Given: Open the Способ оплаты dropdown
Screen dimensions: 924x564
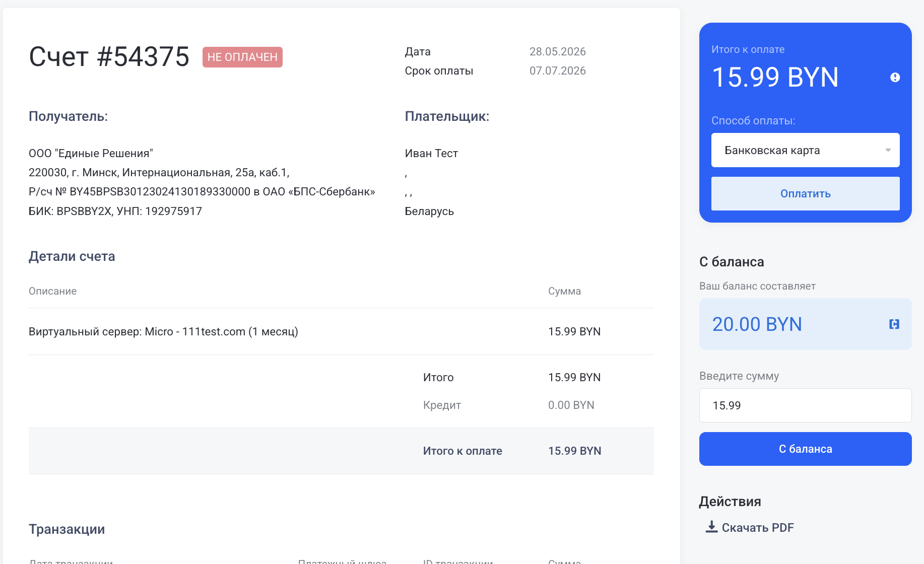Looking at the screenshot, I should 805,150.
